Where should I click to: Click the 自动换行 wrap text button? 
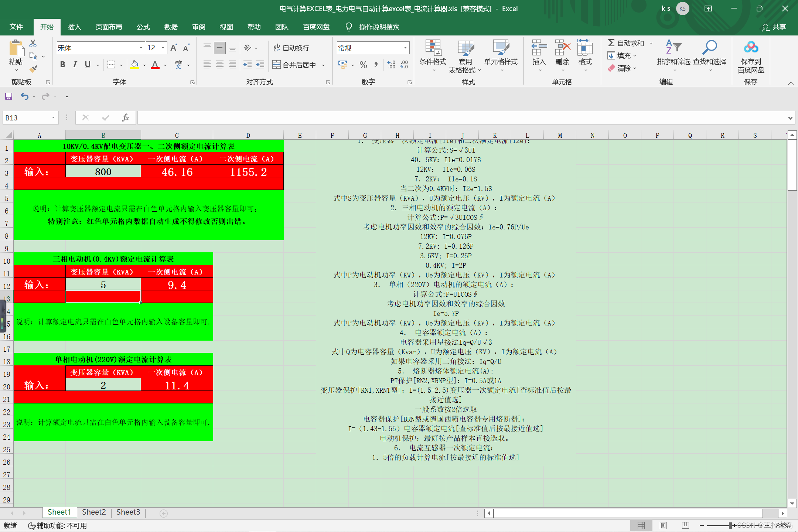pos(291,48)
